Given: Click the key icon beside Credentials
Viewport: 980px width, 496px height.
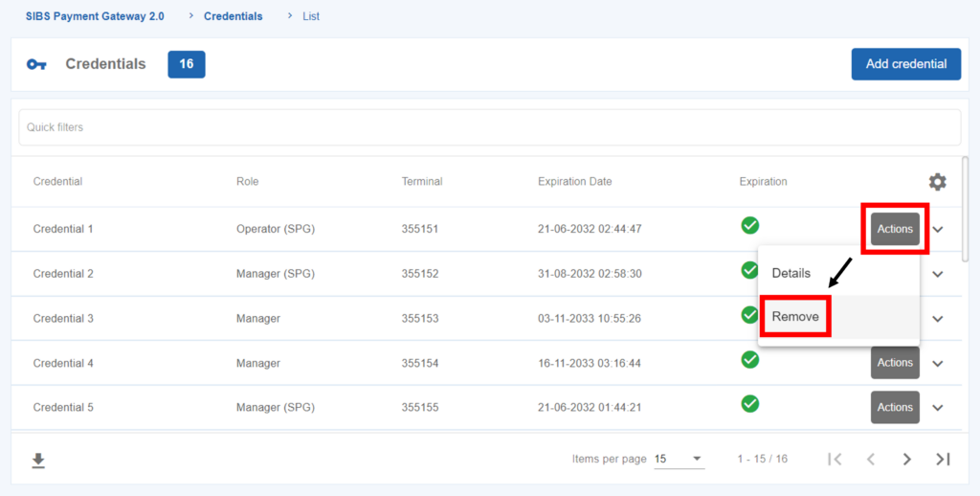Looking at the screenshot, I should (36, 64).
